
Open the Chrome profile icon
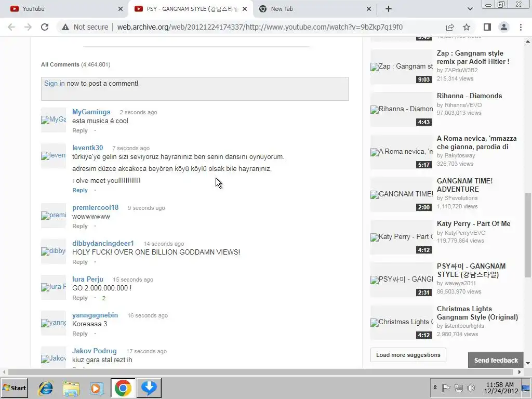tap(504, 27)
